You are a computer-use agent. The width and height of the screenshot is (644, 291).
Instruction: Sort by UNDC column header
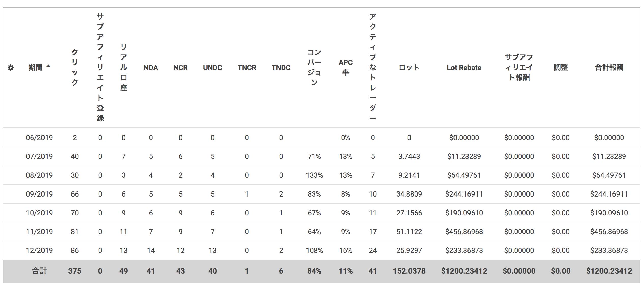click(212, 68)
